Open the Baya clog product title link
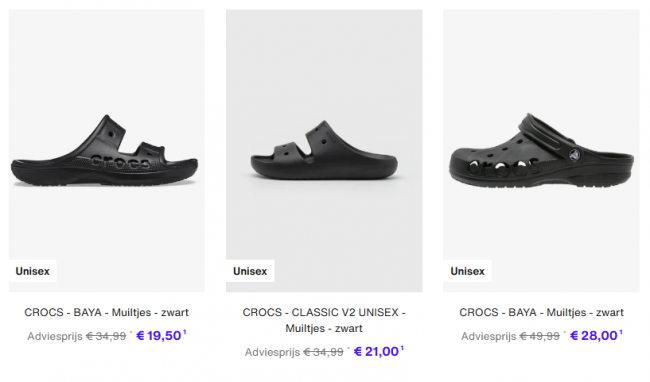Screen dimensions: 650x382 pyautogui.click(x=541, y=312)
